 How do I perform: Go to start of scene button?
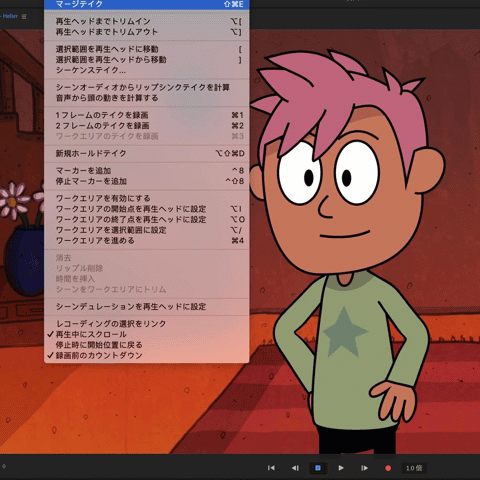(x=271, y=468)
